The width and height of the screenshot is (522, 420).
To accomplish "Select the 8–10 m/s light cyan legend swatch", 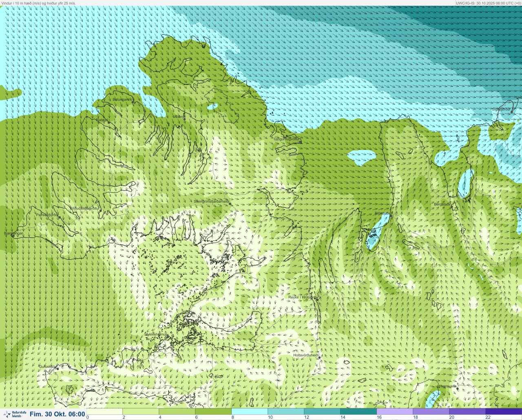I will point(250,411).
